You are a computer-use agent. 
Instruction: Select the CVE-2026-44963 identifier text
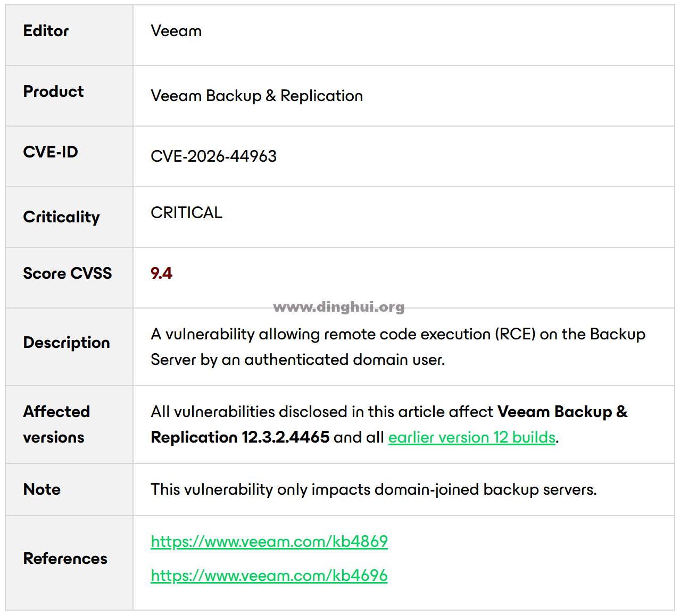(x=214, y=156)
